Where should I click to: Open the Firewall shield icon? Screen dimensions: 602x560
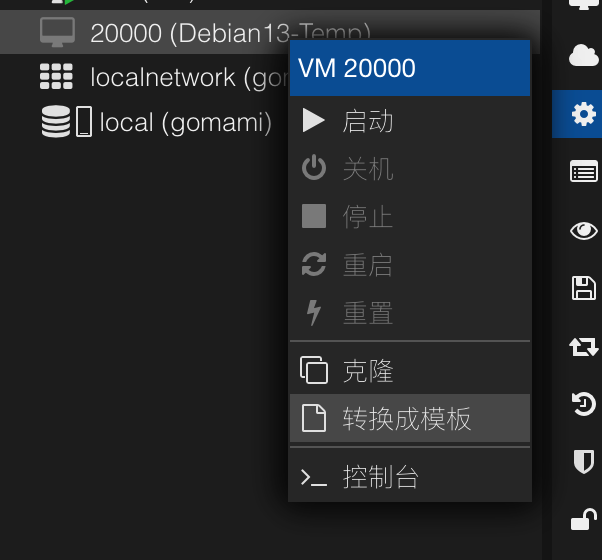[x=583, y=461]
